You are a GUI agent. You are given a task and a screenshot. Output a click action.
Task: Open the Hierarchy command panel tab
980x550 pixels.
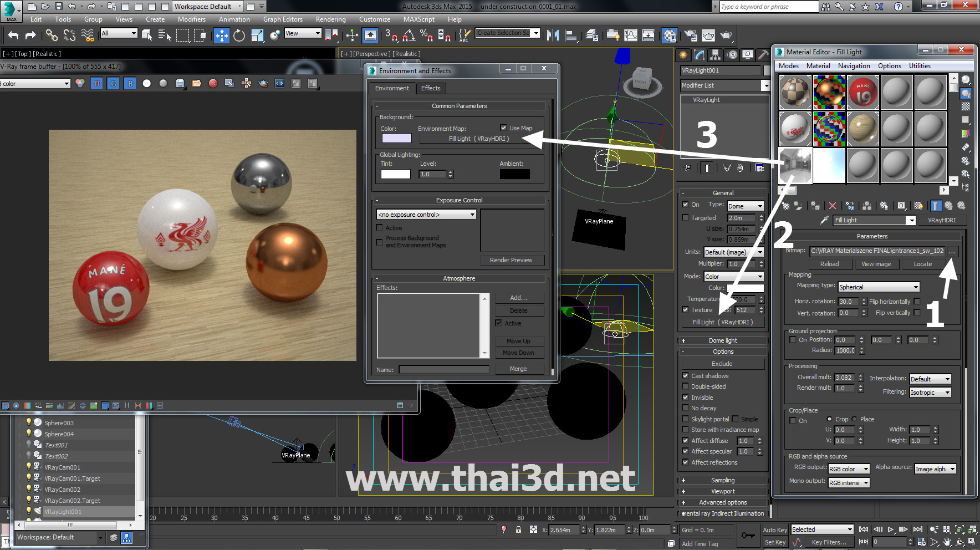point(716,55)
